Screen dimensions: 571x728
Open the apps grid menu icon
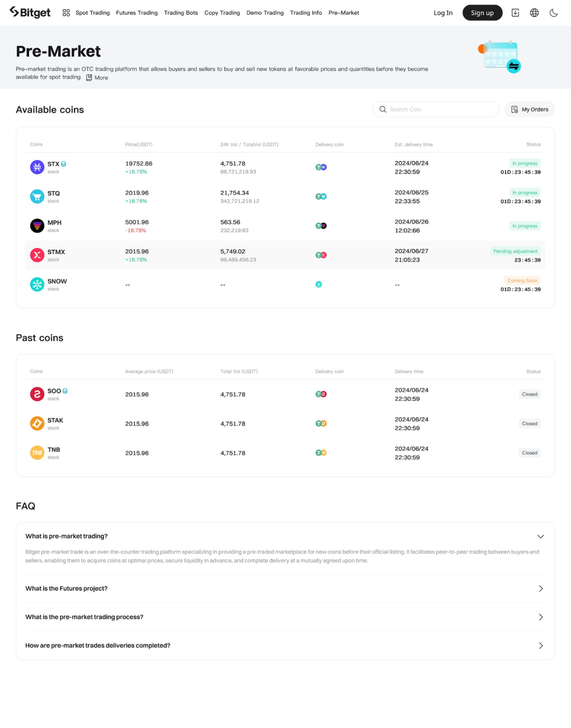click(x=66, y=13)
